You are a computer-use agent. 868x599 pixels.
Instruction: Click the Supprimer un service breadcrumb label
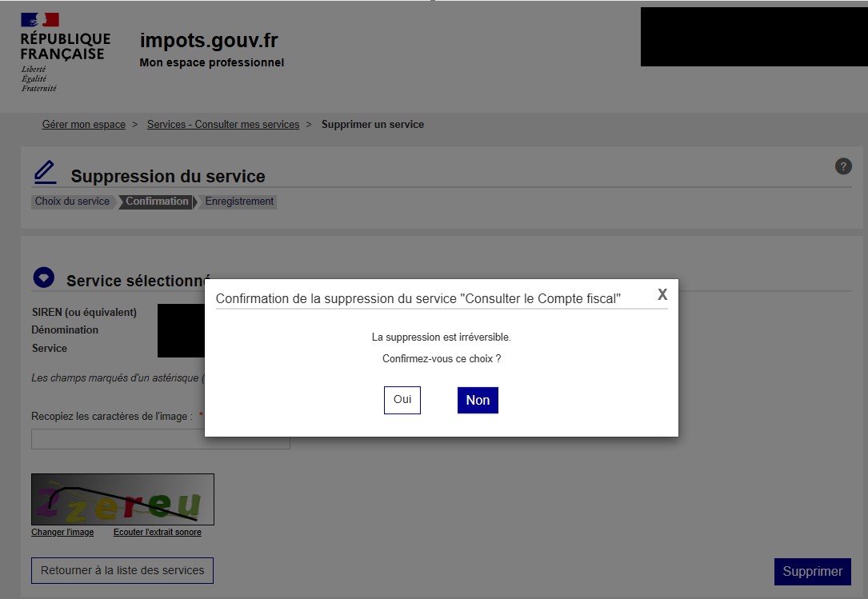[x=372, y=124]
